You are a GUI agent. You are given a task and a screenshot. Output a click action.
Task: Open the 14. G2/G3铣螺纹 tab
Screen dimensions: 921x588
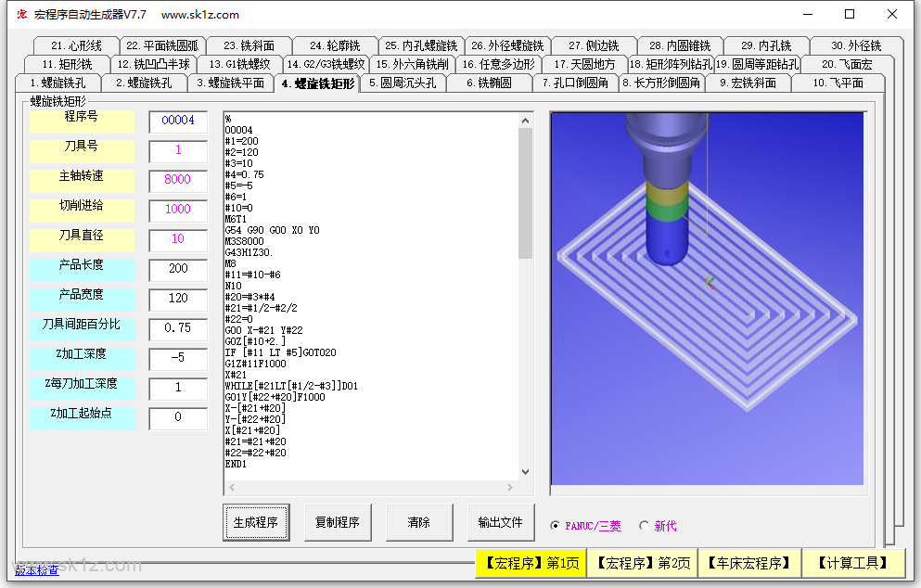tap(326, 64)
